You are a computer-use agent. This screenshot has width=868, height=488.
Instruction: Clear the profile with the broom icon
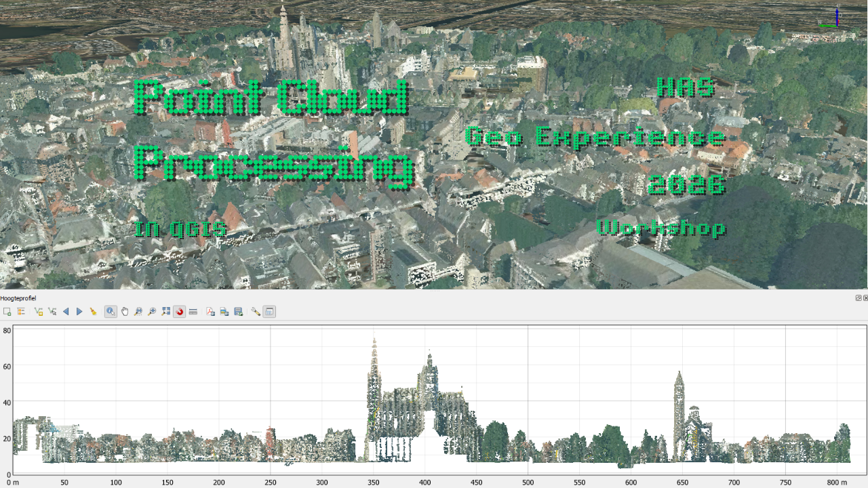click(x=93, y=312)
